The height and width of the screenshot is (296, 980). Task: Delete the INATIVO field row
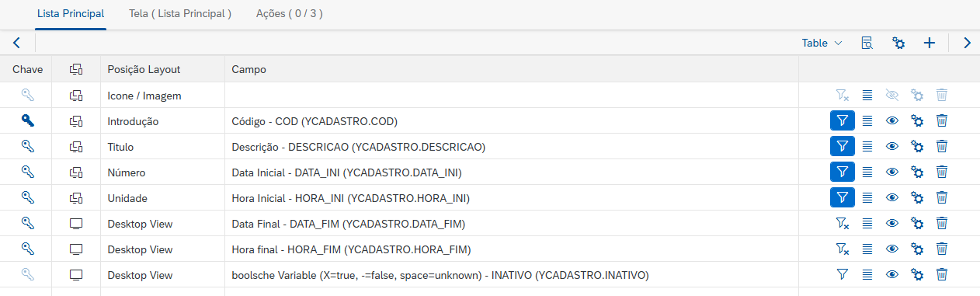[942, 274]
